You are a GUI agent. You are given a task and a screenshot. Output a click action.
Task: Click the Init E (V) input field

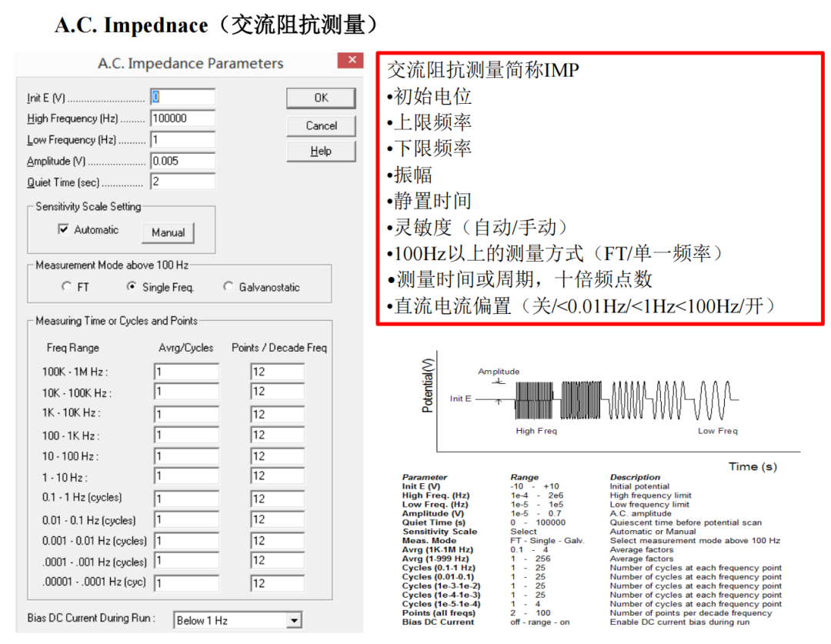[x=182, y=97]
